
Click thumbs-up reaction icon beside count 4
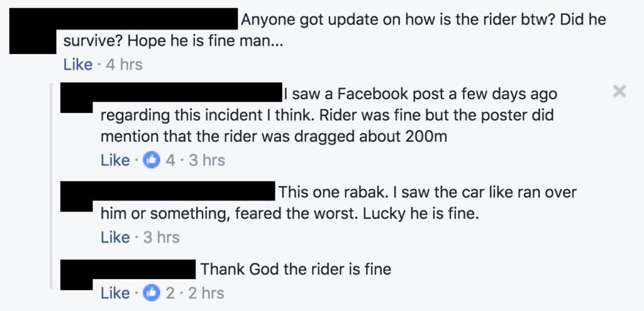pos(151,160)
